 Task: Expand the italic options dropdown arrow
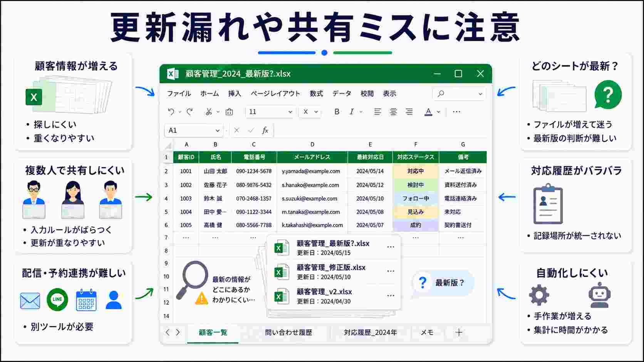tap(361, 112)
